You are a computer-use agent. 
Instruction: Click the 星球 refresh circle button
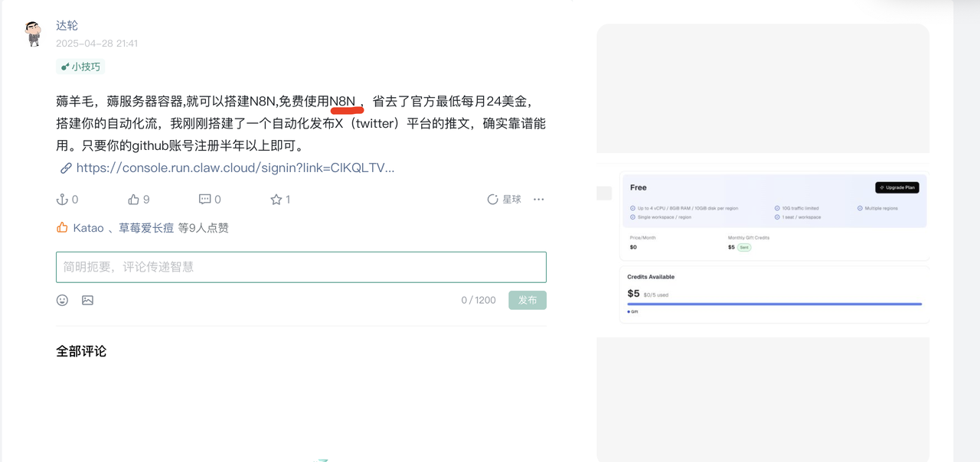504,200
